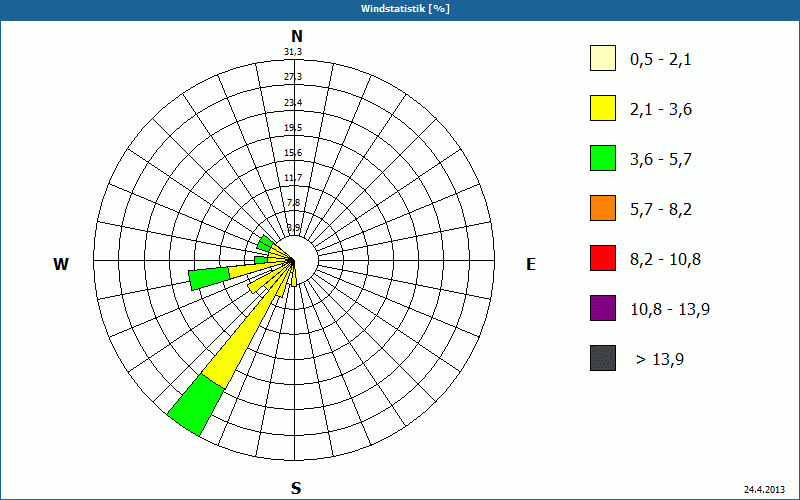The image size is (800, 500).
Task: Click the legend label '> 13,9'
Action: 660,360
